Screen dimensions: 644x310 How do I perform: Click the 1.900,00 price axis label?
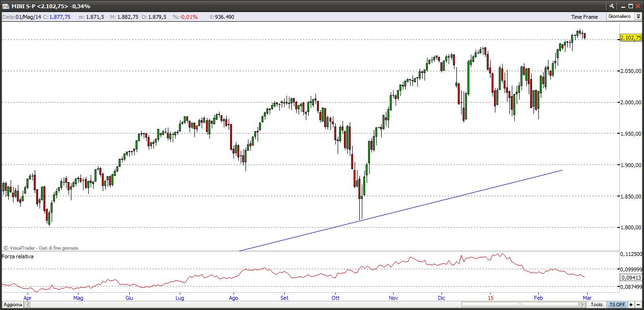631,165
